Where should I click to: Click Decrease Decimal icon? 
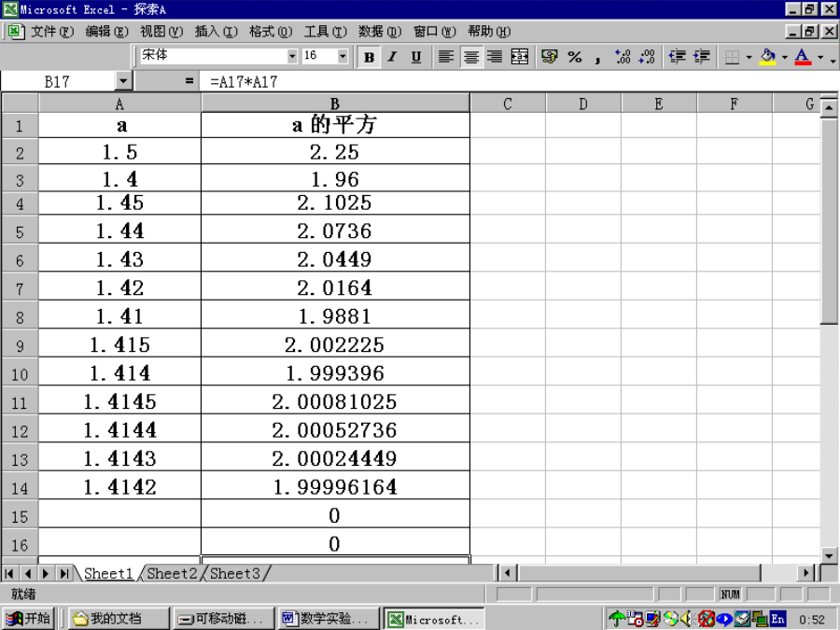click(x=647, y=57)
